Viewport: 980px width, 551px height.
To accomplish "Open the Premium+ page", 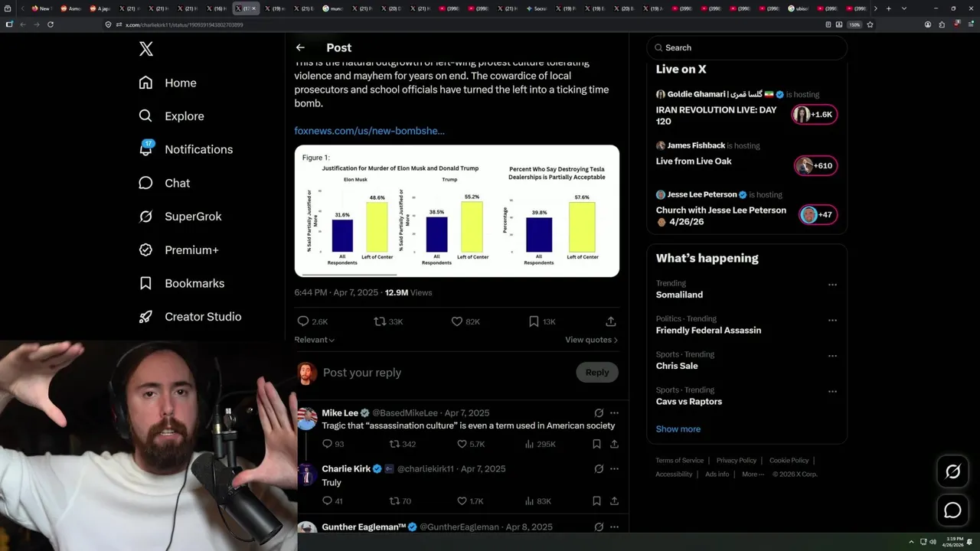I will 178,249.
